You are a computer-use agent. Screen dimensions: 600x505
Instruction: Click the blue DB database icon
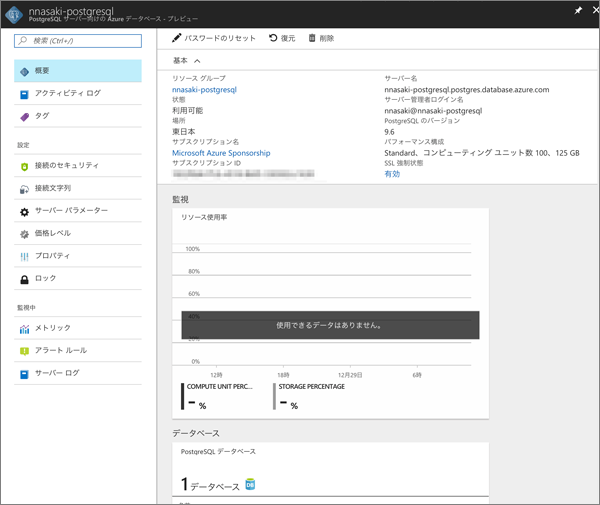tap(250, 484)
